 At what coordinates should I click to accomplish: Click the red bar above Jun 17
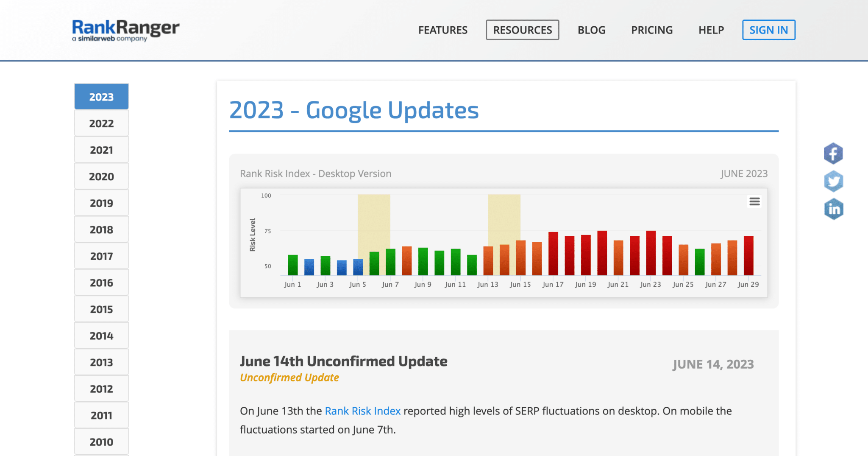pyautogui.click(x=553, y=254)
